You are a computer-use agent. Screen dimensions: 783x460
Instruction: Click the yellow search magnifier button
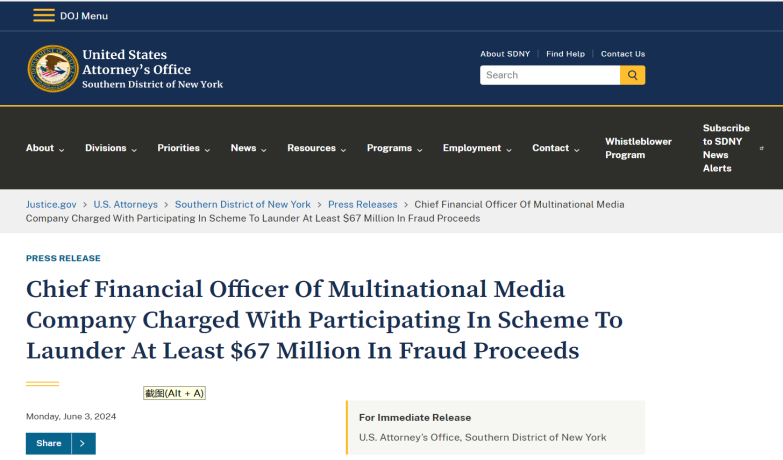[632, 75]
